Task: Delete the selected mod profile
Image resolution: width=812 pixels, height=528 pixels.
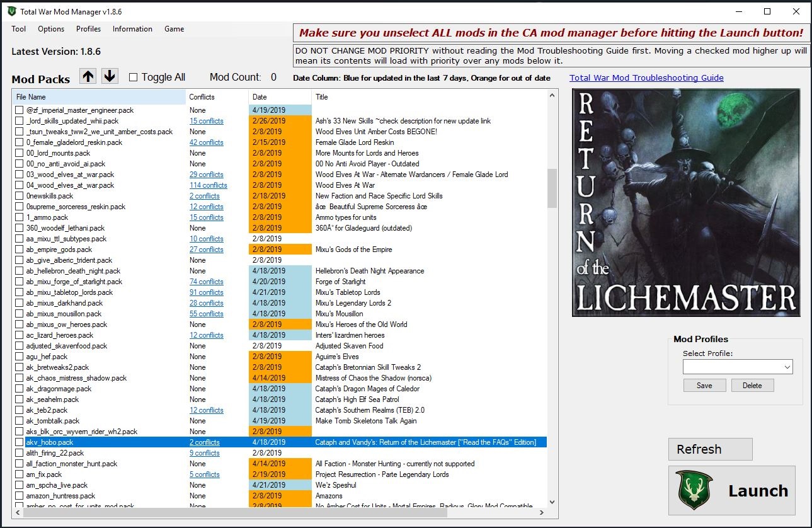Action: pos(752,386)
